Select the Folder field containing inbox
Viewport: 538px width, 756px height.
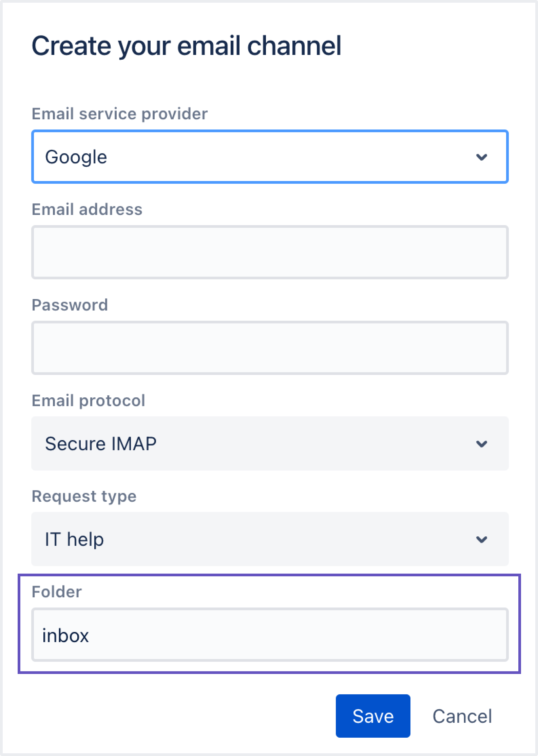pos(270,635)
